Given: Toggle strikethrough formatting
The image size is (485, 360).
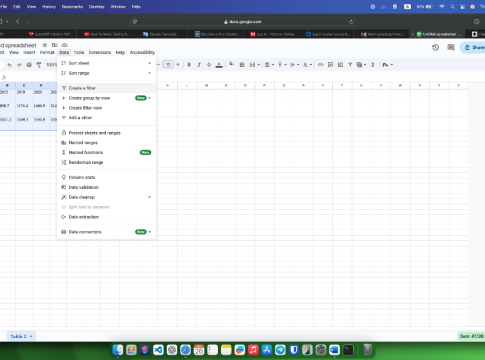Looking at the screenshot, I should pyautogui.click(x=209, y=65).
